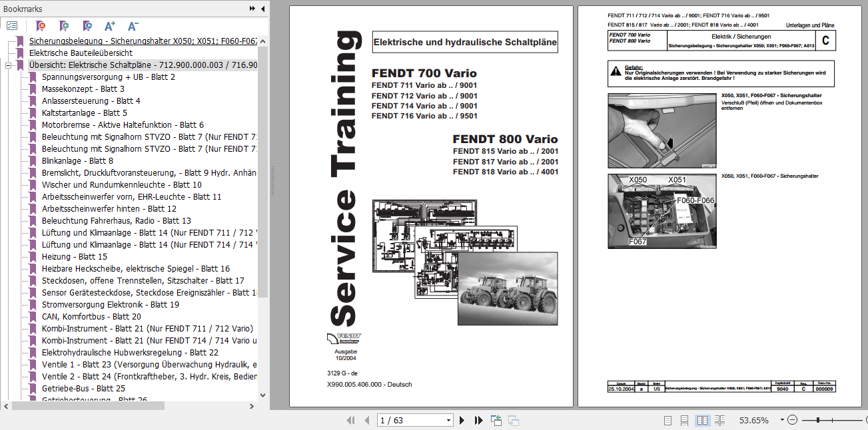Collapse the Bookmarks panel
Viewport: 868px width, 430px height.
(x=262, y=9)
